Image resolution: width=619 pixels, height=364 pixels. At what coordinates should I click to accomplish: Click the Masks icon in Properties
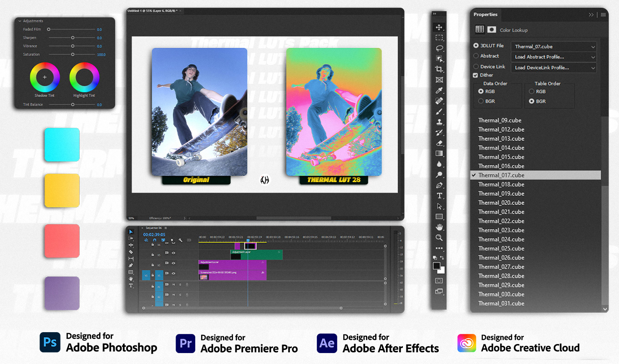(492, 29)
